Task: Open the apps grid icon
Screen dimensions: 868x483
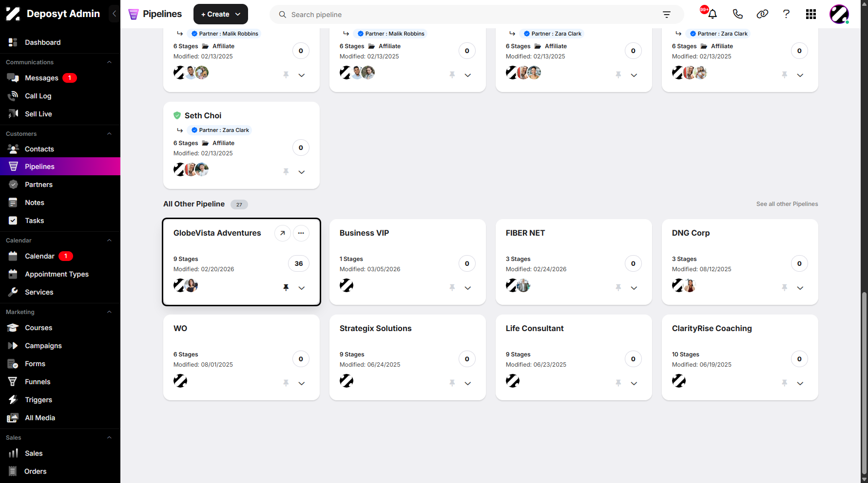Action: (811, 14)
